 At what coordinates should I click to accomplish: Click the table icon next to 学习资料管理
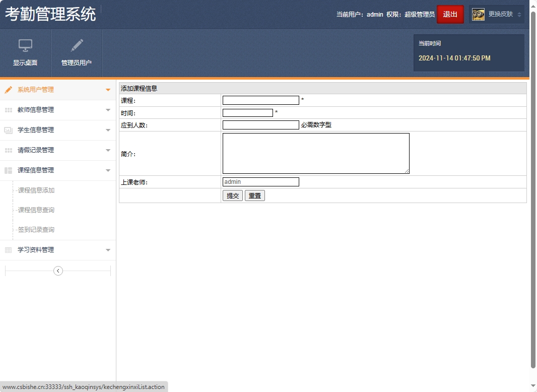click(8, 249)
